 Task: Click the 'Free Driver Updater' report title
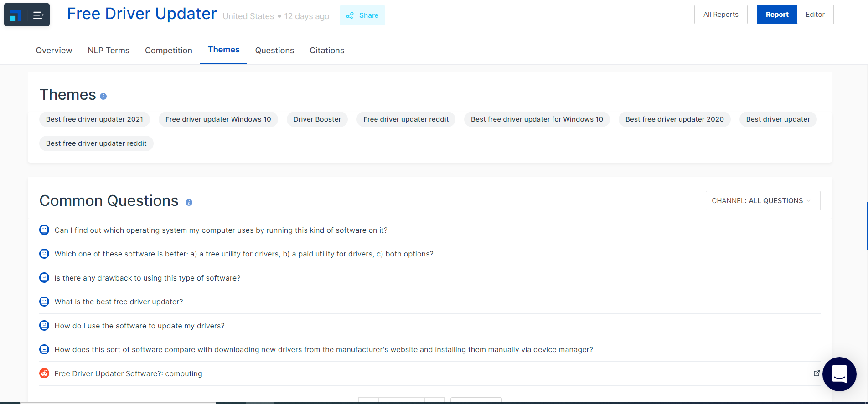coord(142,14)
